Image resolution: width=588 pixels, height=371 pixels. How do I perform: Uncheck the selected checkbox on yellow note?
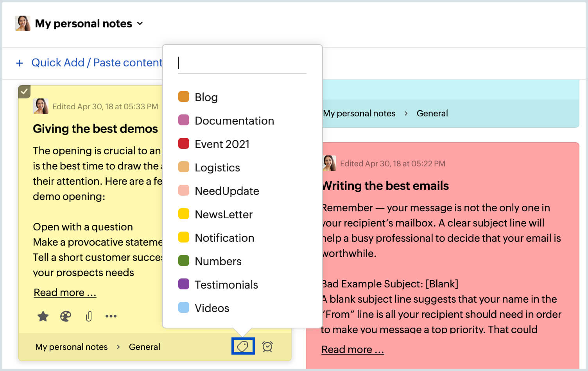pyautogui.click(x=24, y=92)
